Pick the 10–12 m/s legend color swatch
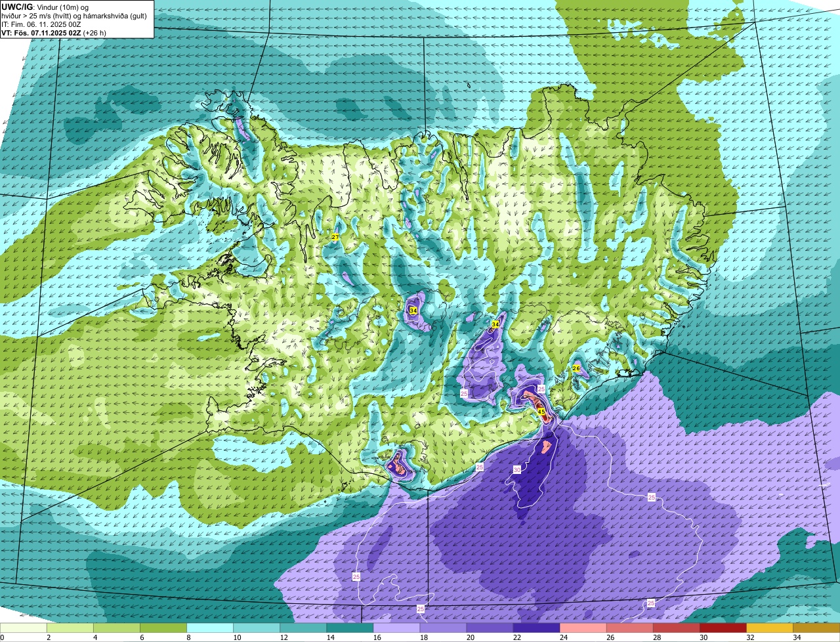Screen dimensions: 840x642 tap(257, 628)
